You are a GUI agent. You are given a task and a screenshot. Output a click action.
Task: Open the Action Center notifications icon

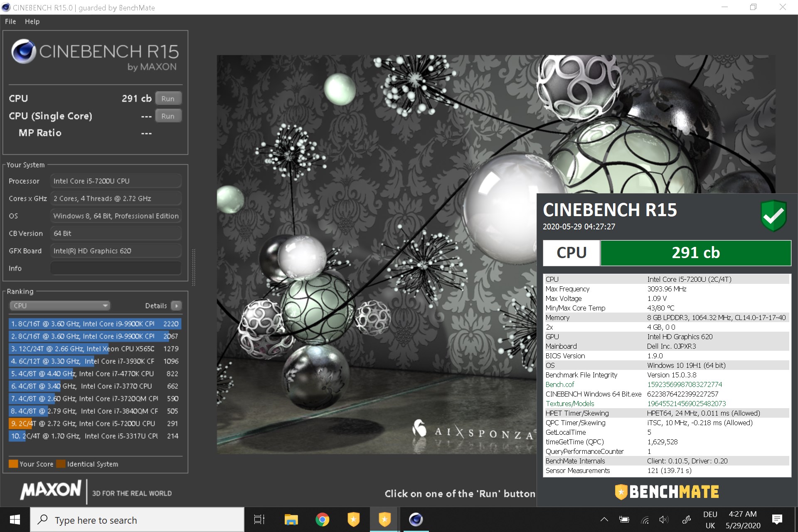coord(777,520)
